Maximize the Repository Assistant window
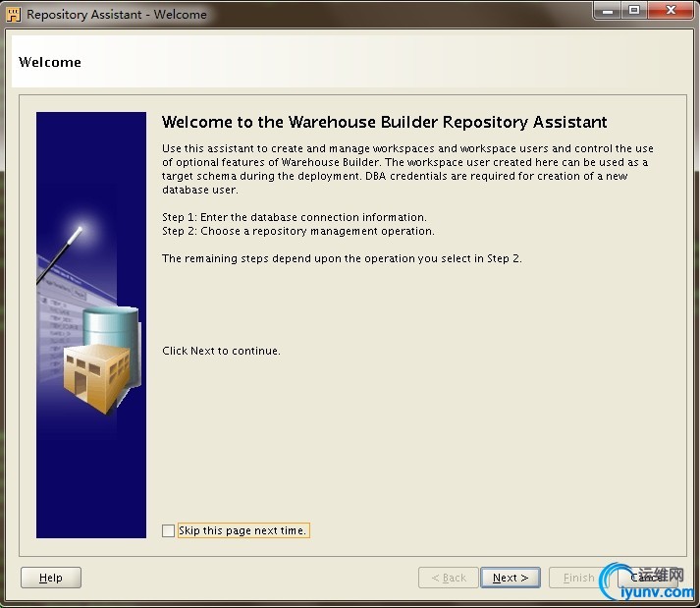 pos(634,11)
